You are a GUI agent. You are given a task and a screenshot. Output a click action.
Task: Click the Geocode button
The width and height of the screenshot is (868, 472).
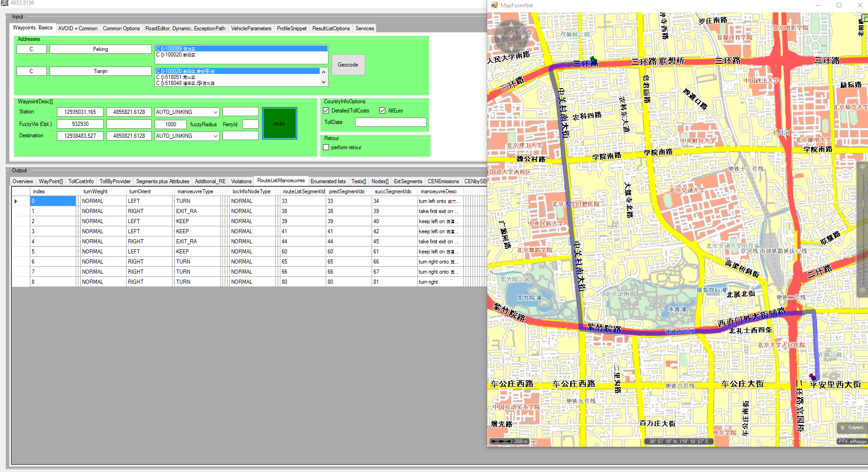tap(348, 65)
